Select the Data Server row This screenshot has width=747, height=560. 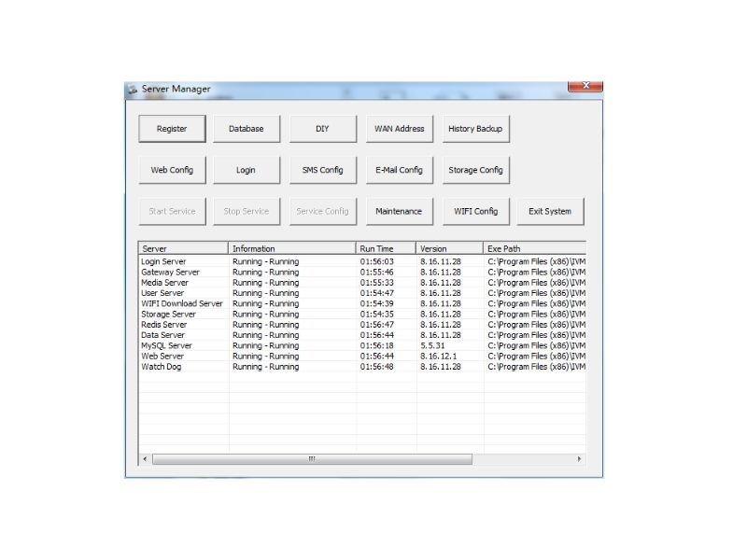362,335
